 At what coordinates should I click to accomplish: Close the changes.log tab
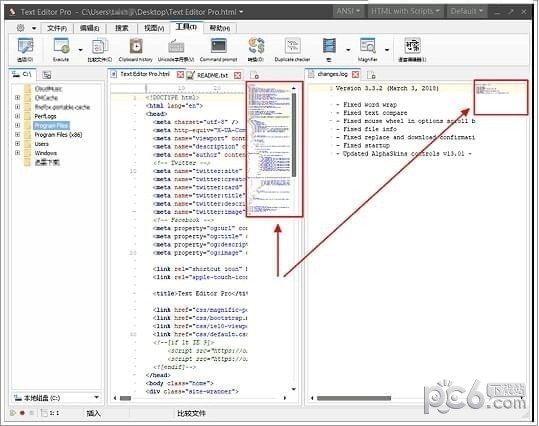click(356, 74)
